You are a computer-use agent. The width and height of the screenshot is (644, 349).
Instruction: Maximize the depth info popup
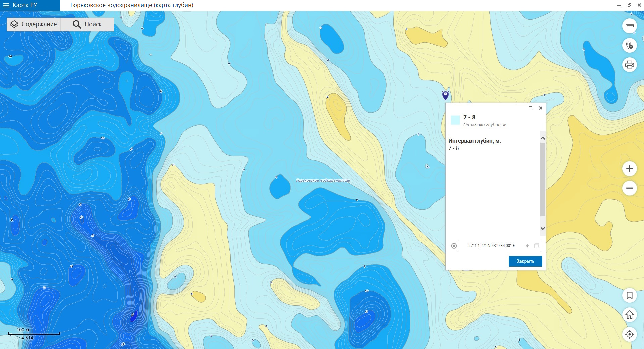(530, 108)
